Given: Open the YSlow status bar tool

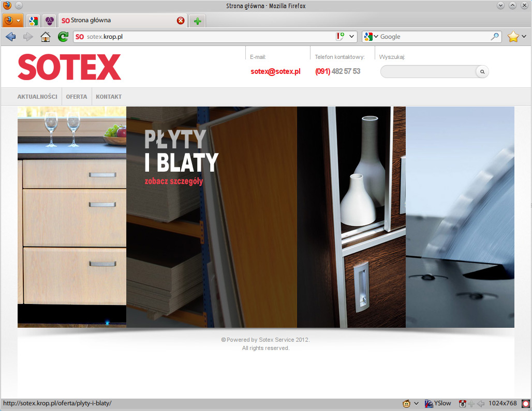Looking at the screenshot, I should (438, 403).
